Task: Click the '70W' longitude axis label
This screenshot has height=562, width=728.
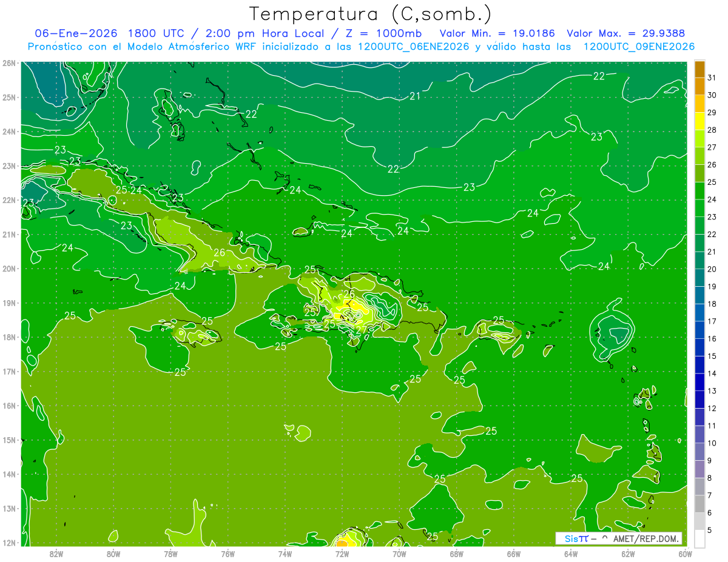Action: [399, 554]
